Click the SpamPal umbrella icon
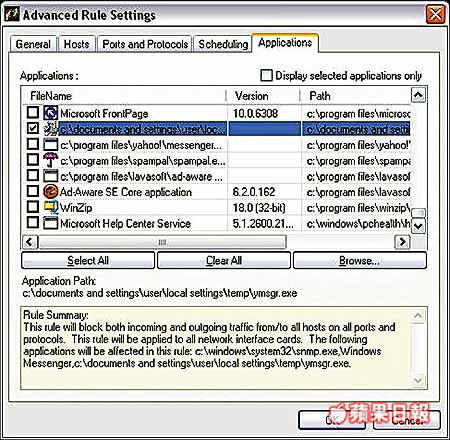This screenshot has height=440, width=450. pos(51,160)
